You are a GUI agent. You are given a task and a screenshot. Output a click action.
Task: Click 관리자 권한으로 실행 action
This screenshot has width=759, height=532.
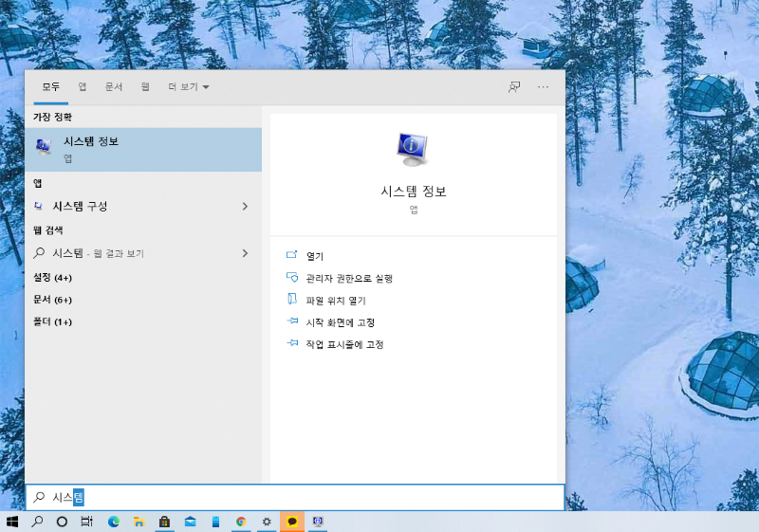coord(348,278)
